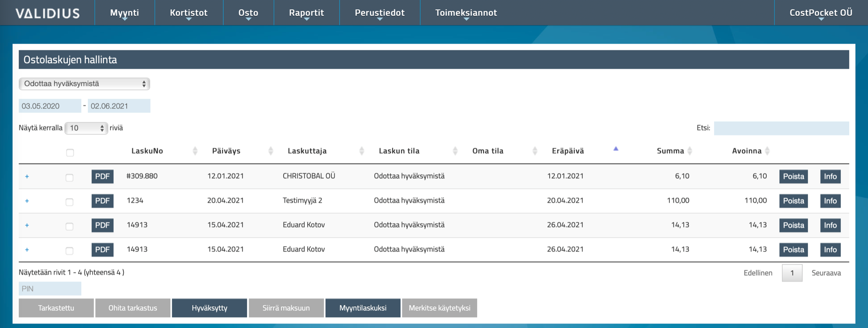Open the Myynti menu

(125, 13)
